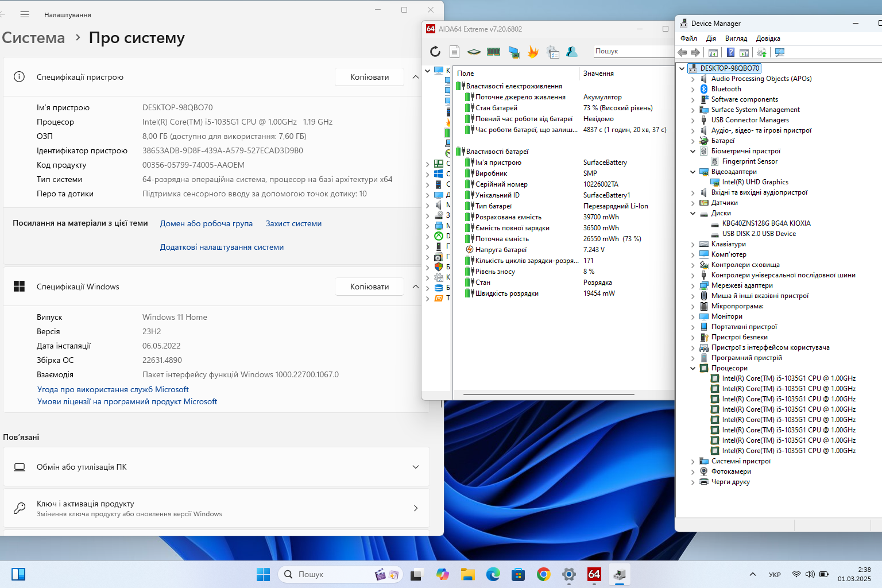Click the horizontal scrollbar in AIDA64 list

tap(548, 394)
